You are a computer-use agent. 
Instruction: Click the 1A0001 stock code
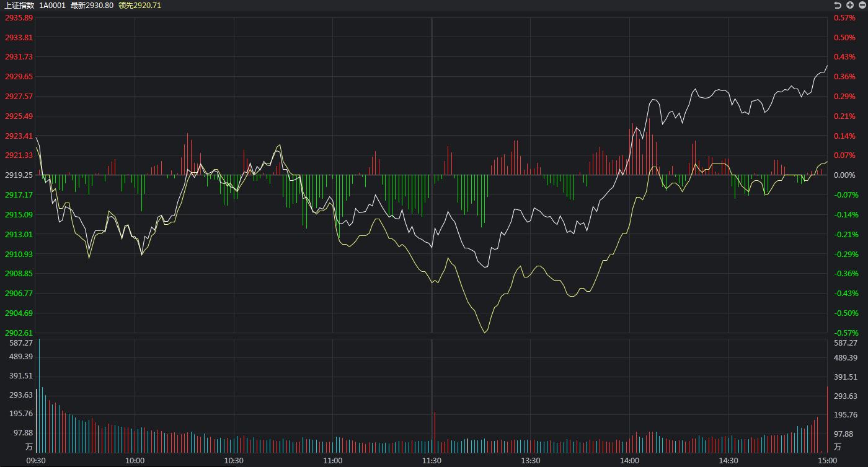[52, 5]
